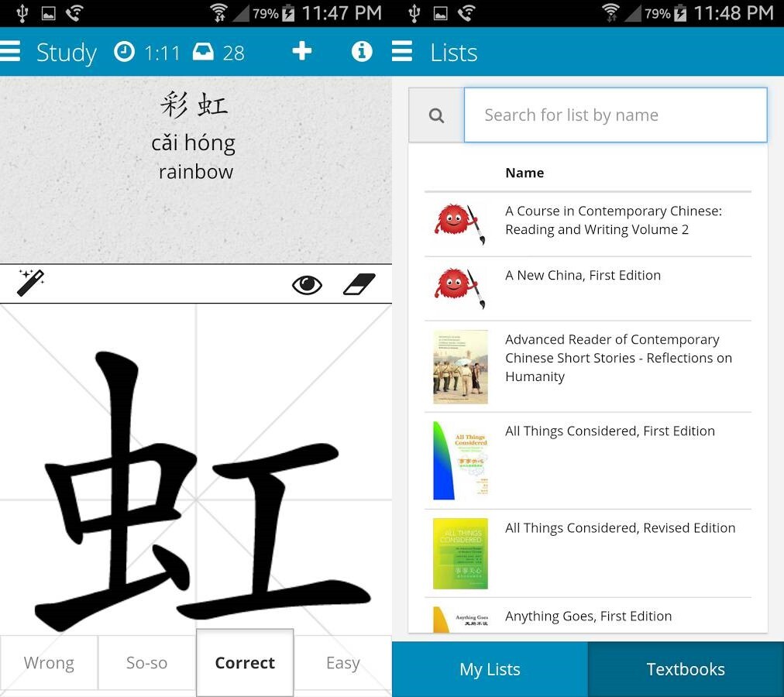Select the eraser tool
The width and height of the screenshot is (784, 697).
point(359,284)
